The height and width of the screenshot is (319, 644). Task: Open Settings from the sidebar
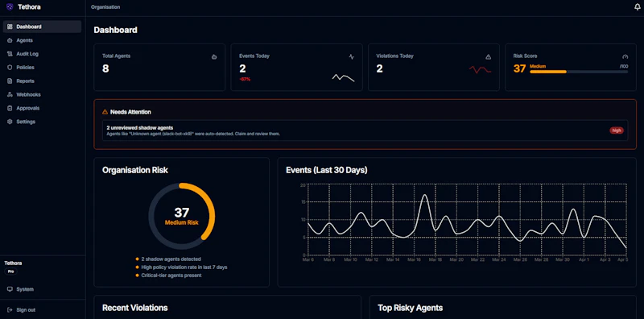(x=43, y=122)
